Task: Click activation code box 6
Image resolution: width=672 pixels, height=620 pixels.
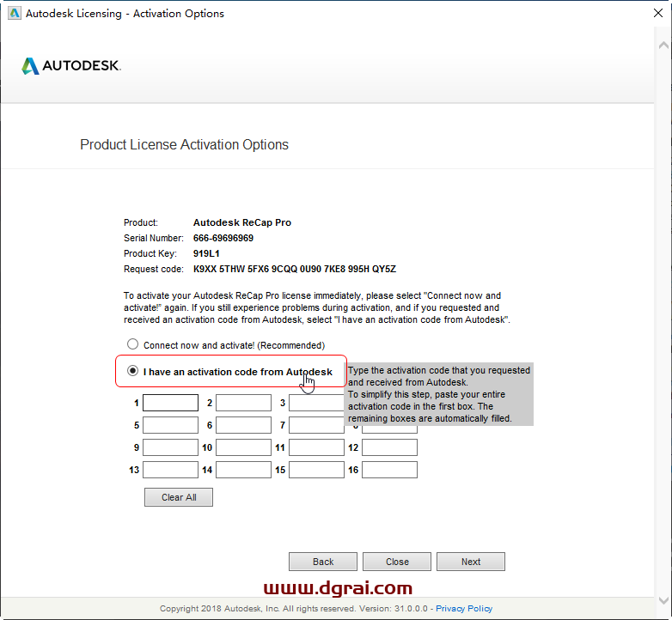Action: 243,425
